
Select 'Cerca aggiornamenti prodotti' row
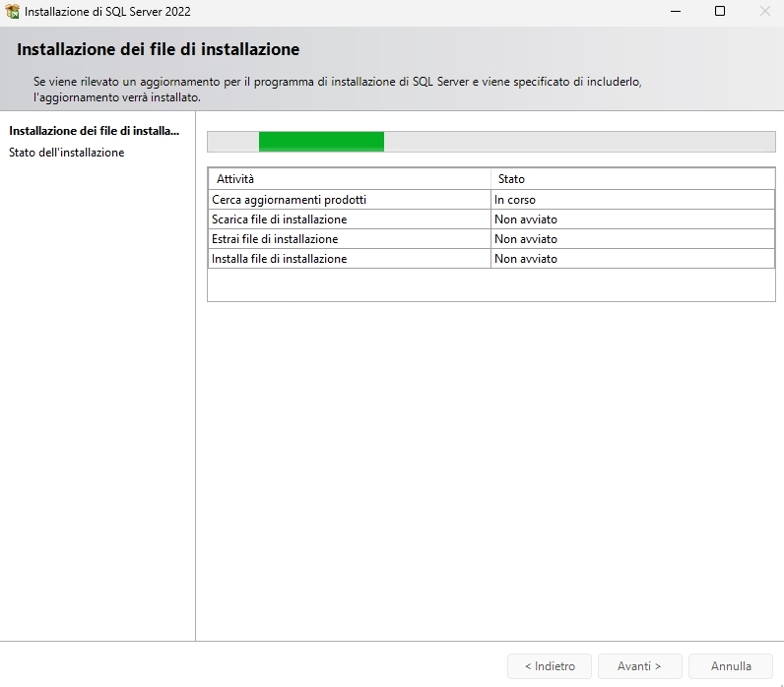[x=491, y=200]
